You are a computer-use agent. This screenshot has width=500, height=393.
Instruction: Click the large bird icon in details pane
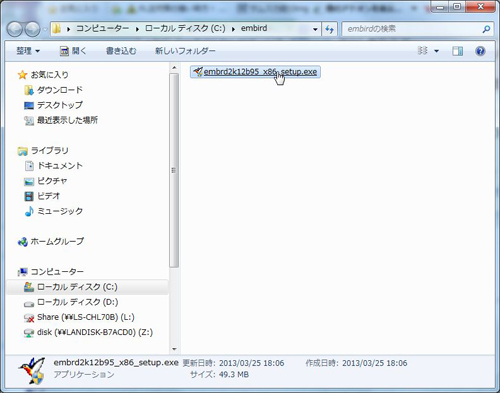[x=32, y=370]
